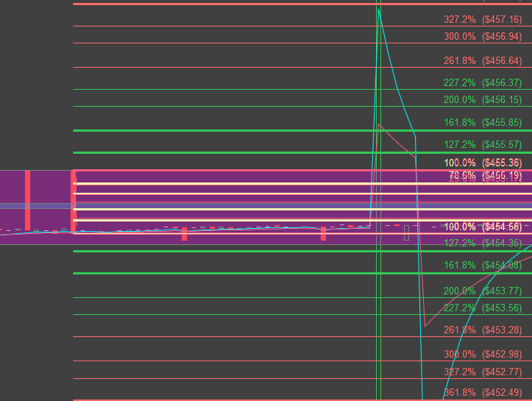Click the hollow candlestick right of the spike
The height and width of the screenshot is (401, 532).
[405, 233]
